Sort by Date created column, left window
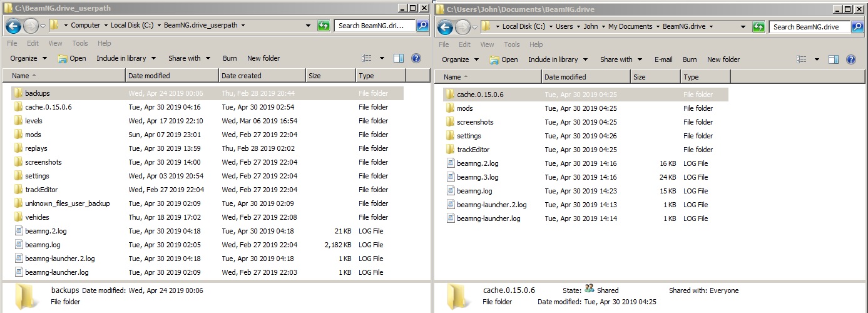Screen dimensions: 868x313 tap(262, 76)
